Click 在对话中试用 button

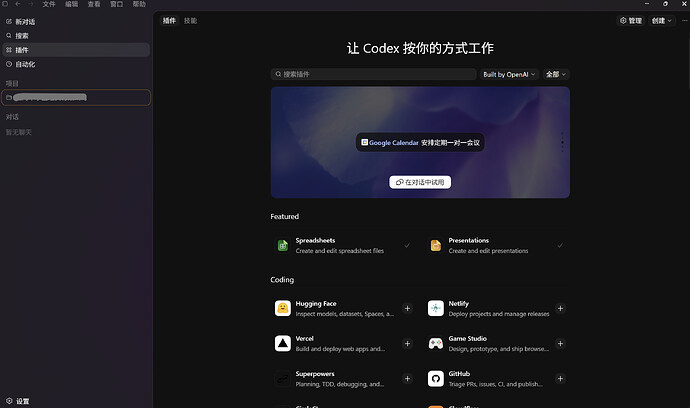420,182
